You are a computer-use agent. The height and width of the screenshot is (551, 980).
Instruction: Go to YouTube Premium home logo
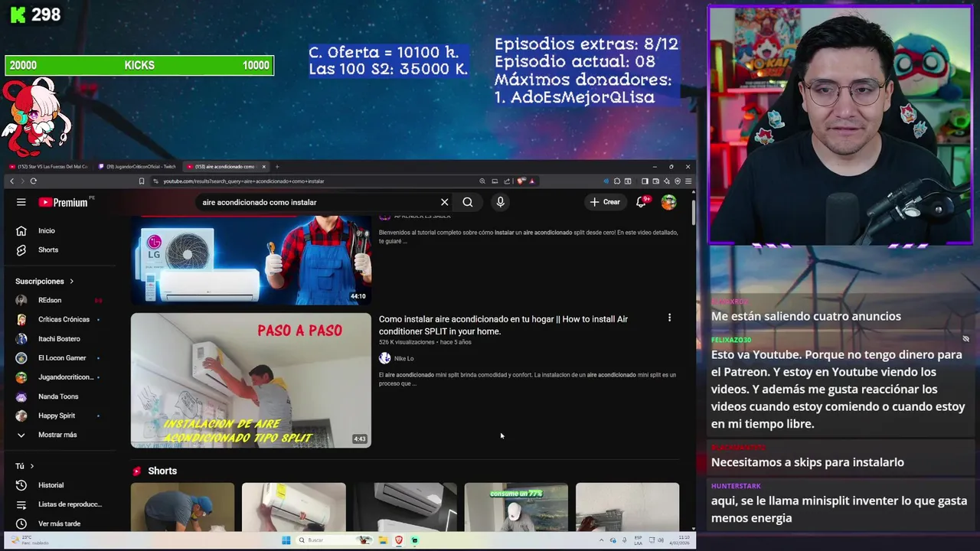point(64,202)
